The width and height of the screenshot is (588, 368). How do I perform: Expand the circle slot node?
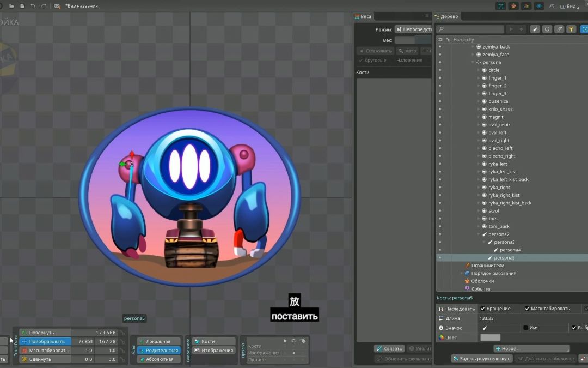(479, 70)
